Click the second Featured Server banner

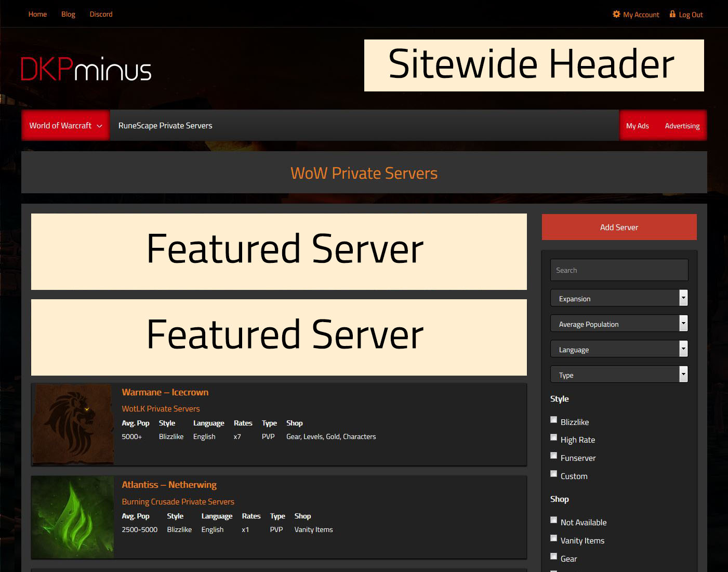click(279, 337)
